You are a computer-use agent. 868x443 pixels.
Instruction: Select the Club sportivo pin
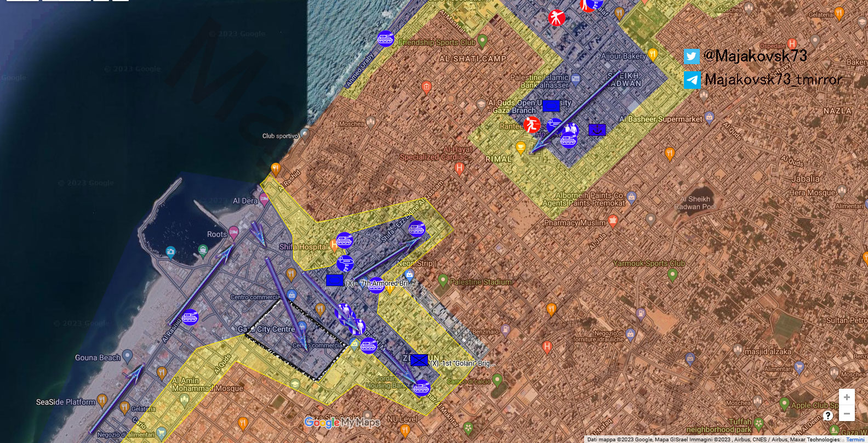tap(305, 134)
